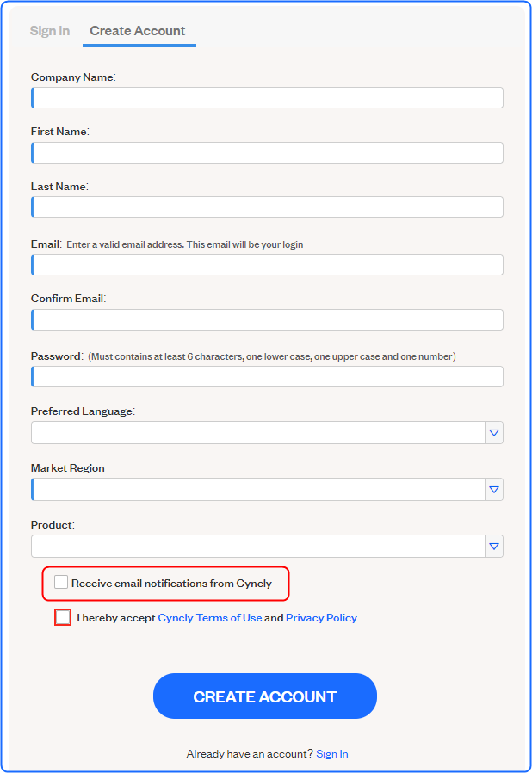Enable Receive email notifications from Cyncly checkbox
Screen dimensions: 532x773
[61, 583]
